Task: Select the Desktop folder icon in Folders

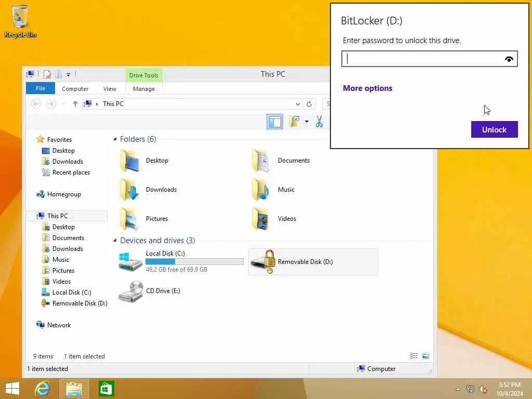Action: click(x=129, y=161)
